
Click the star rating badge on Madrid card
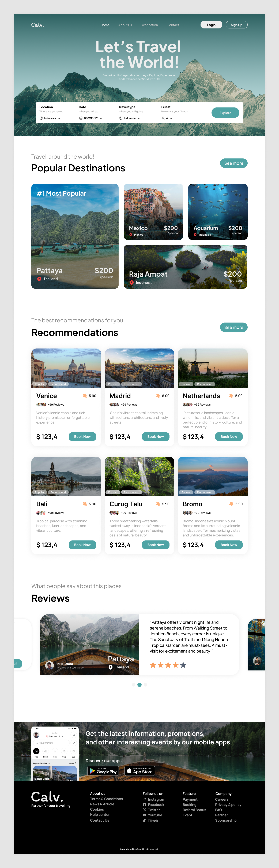coord(163,396)
